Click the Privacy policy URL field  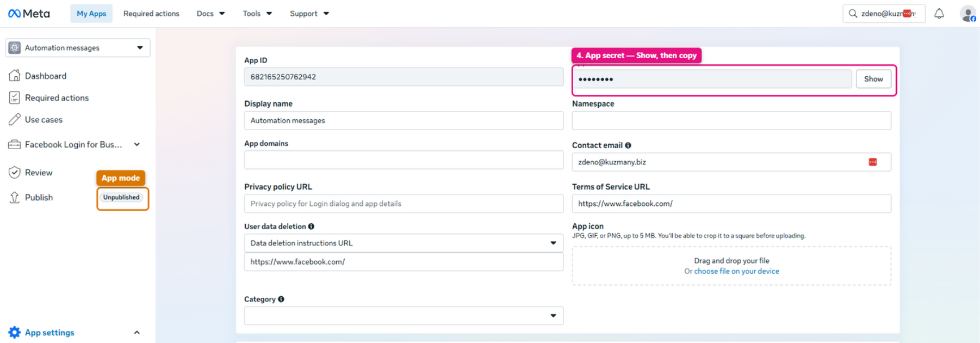(404, 204)
